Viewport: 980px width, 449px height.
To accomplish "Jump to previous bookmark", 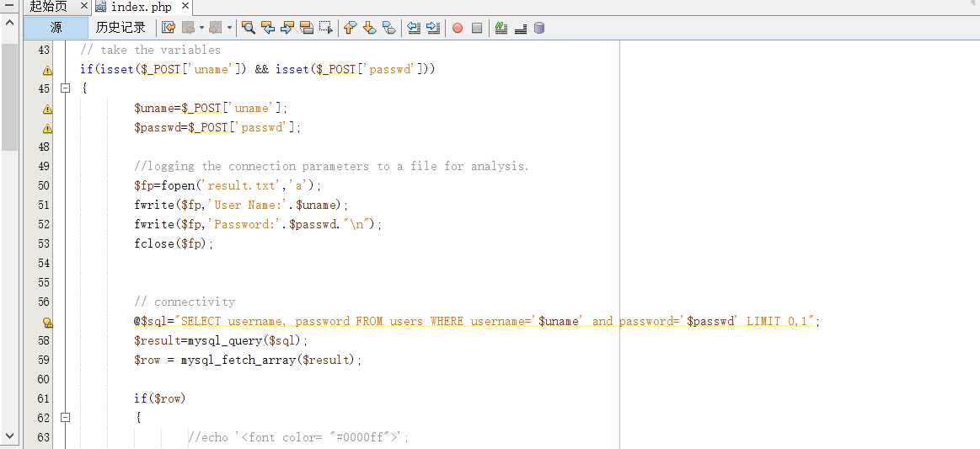I will (350, 28).
